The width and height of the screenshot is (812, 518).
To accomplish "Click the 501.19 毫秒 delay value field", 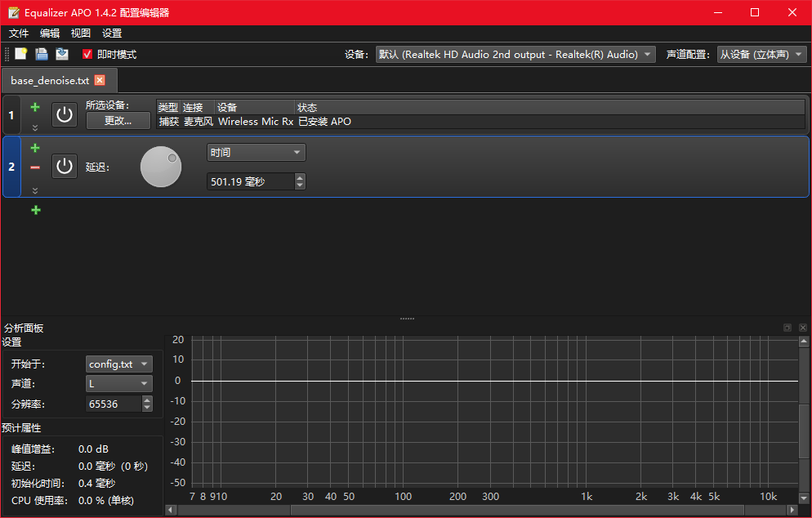I will tap(251, 182).
